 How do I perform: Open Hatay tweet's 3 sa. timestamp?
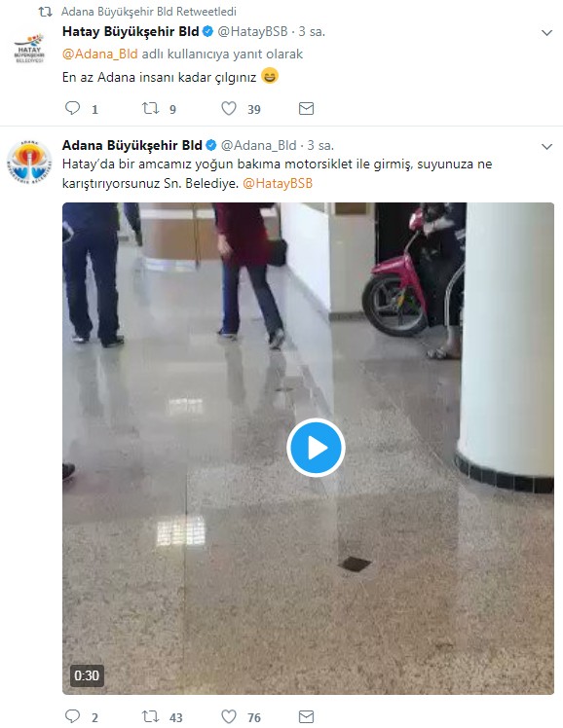click(x=312, y=31)
